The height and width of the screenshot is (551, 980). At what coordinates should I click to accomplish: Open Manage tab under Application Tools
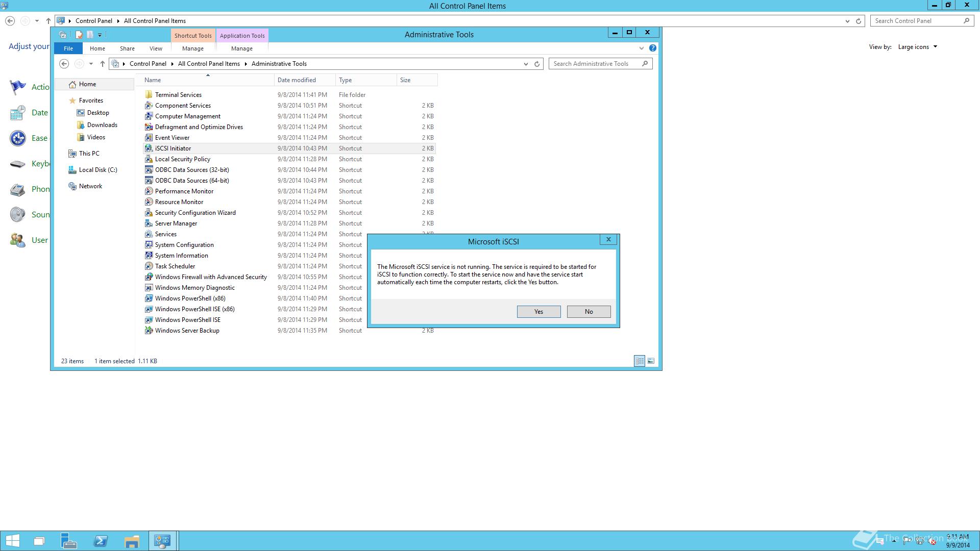click(242, 48)
